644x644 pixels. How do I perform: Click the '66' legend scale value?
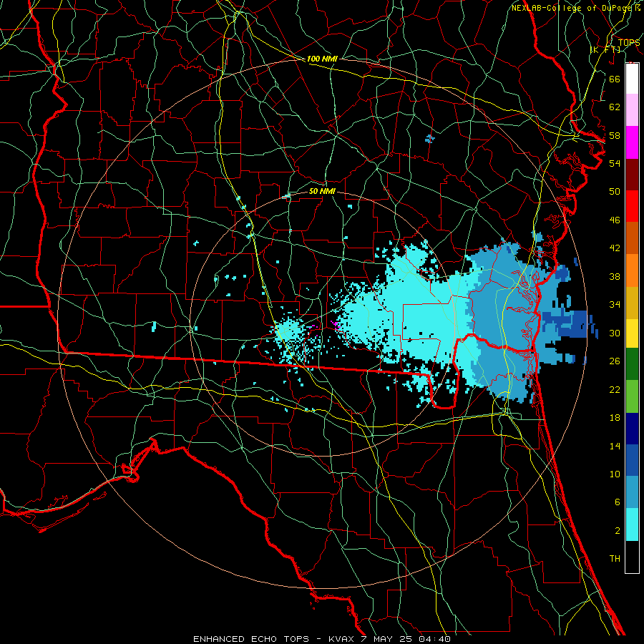pos(615,79)
